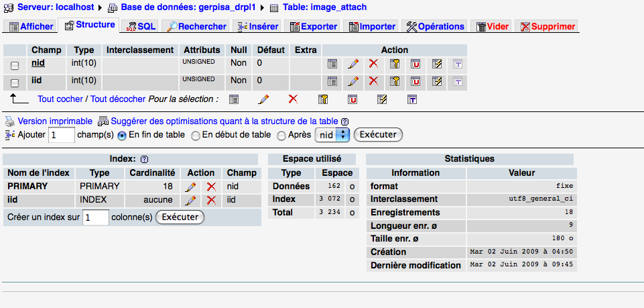Click unique index icon in nid row
Viewport: 644px width, 308px height.
pos(415,64)
